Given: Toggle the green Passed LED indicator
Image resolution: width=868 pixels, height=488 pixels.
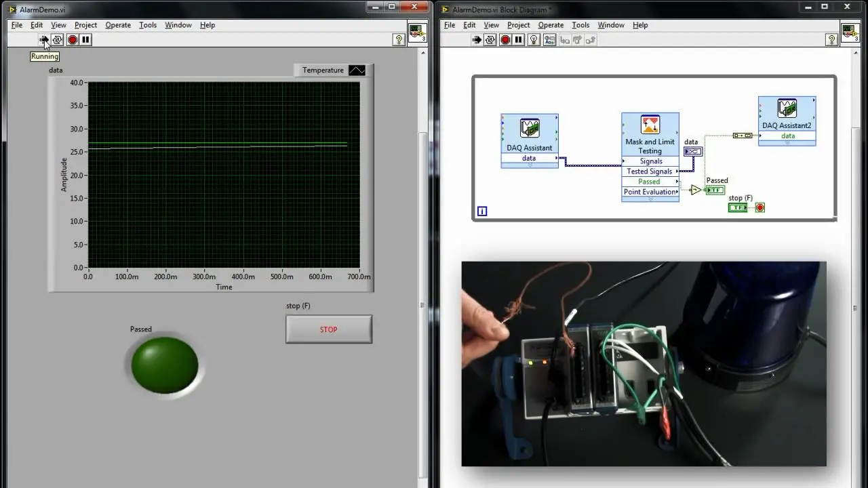Looking at the screenshot, I should coord(165,365).
